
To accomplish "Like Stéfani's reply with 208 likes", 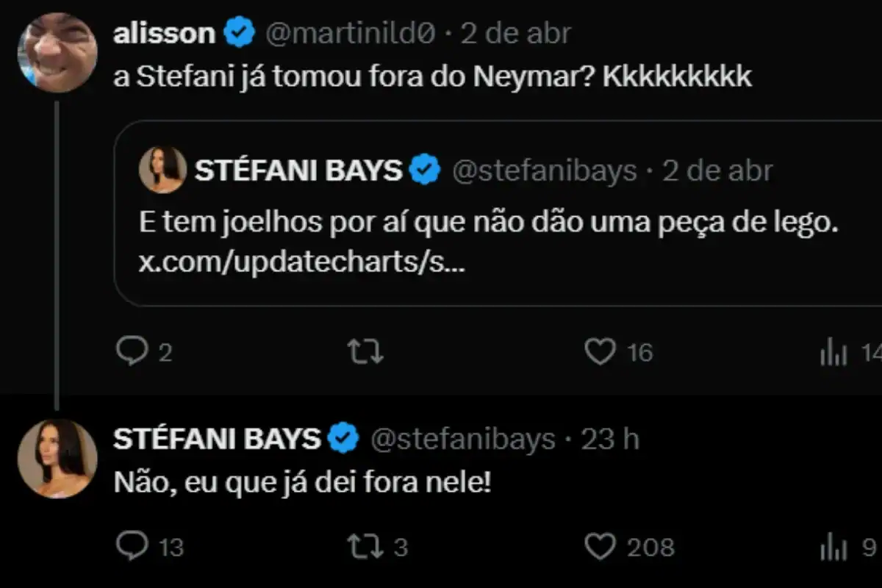I will 600,546.
